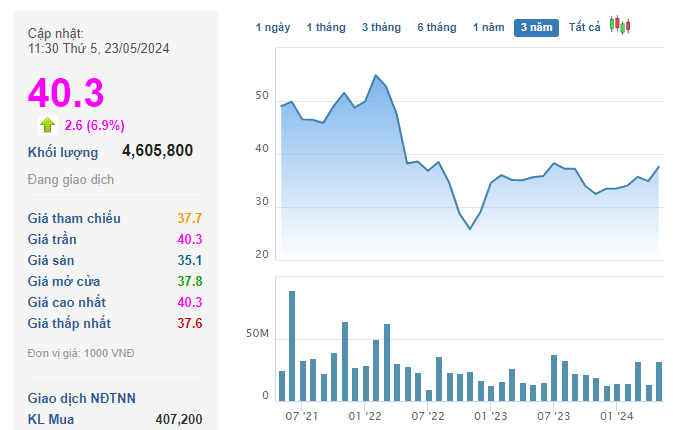
Task: Select the 1 ngày time range
Action: (273, 27)
